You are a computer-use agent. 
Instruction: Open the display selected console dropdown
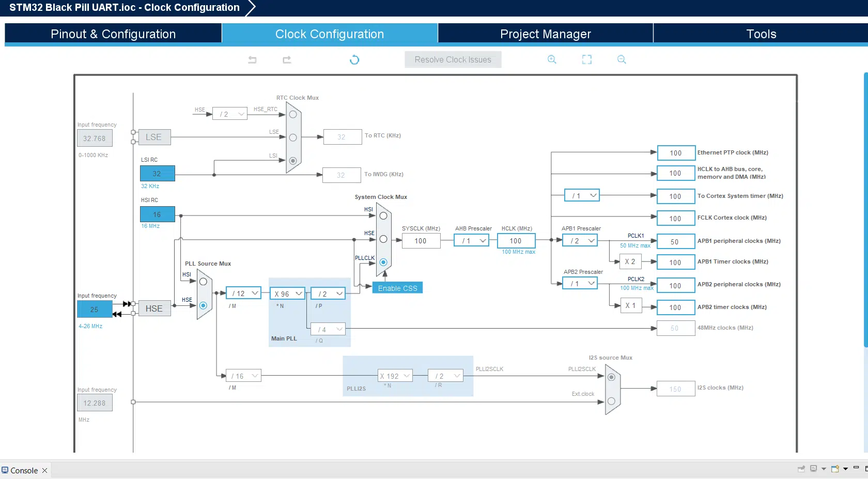click(824, 469)
